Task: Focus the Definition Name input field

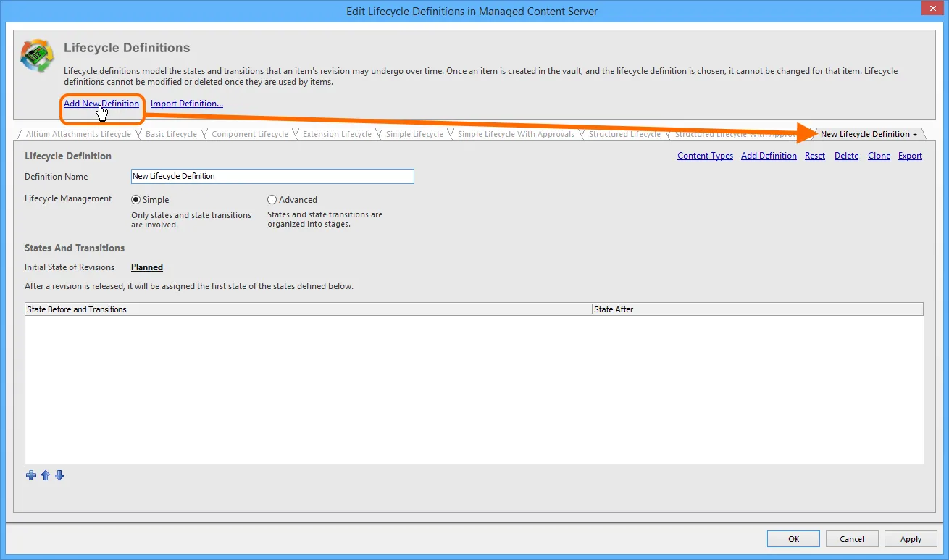Action: click(x=272, y=176)
